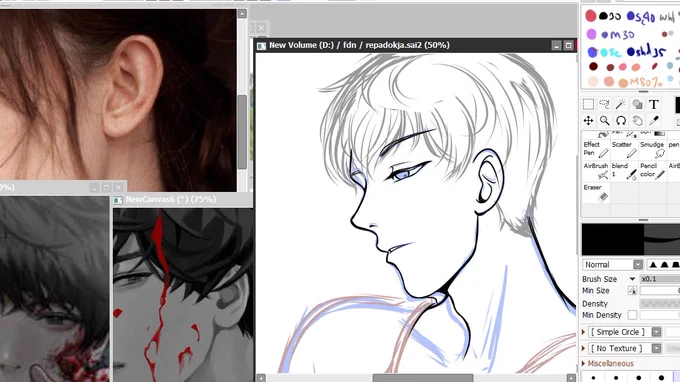Pick the black swatch labeled 30
The width and height of the screenshot is (680, 382).
point(603,16)
